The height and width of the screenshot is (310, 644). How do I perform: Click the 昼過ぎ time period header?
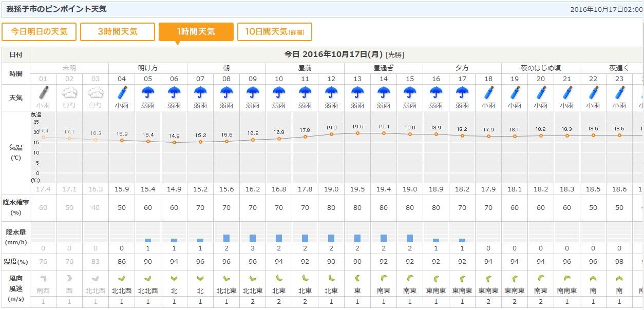pyautogui.click(x=384, y=68)
